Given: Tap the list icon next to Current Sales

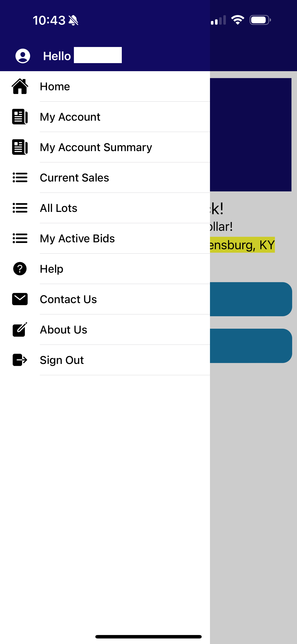Looking at the screenshot, I should (x=20, y=178).
